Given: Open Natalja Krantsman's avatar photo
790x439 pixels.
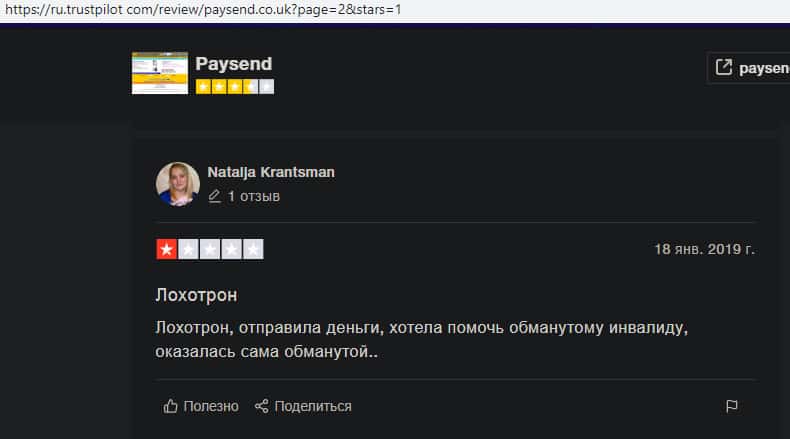Looking at the screenshot, I should point(177,184).
